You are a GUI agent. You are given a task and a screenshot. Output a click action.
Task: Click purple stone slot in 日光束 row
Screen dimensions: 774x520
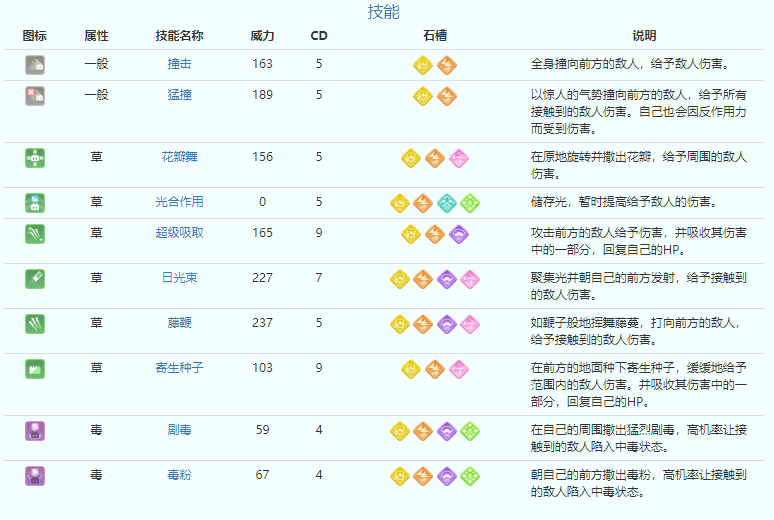tap(447, 279)
